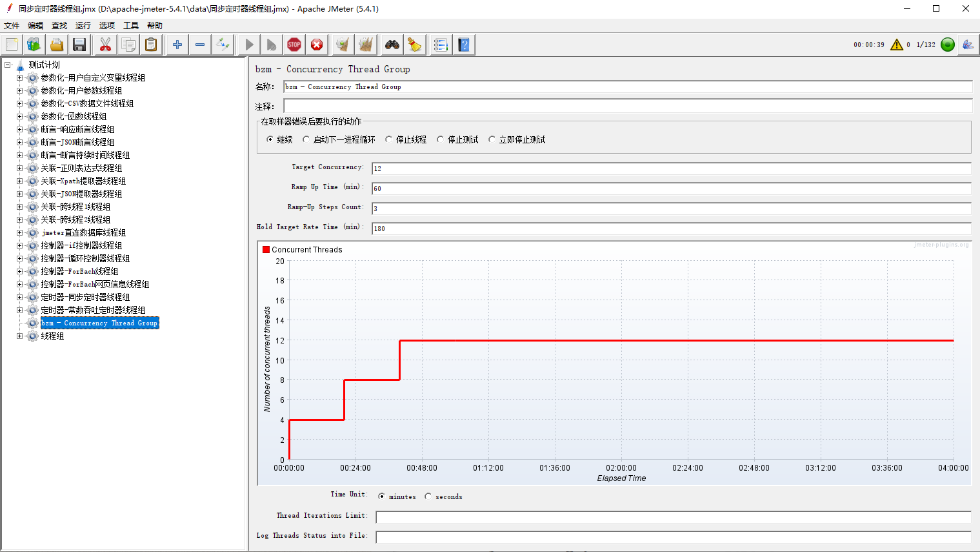Click the Expand all plus icon

pyautogui.click(x=177, y=45)
